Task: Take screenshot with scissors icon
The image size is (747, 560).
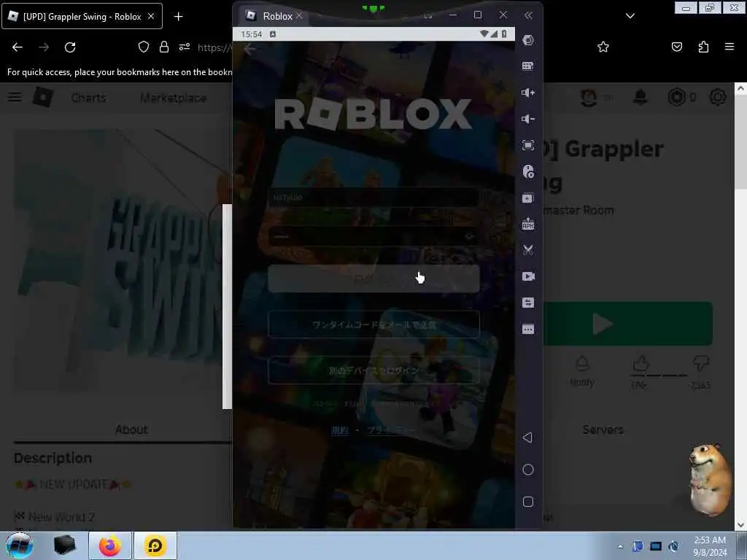Action: [528, 250]
